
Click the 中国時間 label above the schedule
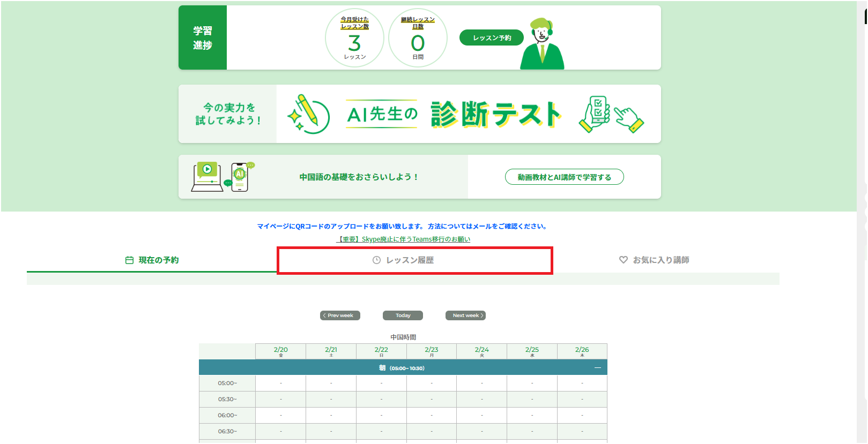pyautogui.click(x=403, y=337)
